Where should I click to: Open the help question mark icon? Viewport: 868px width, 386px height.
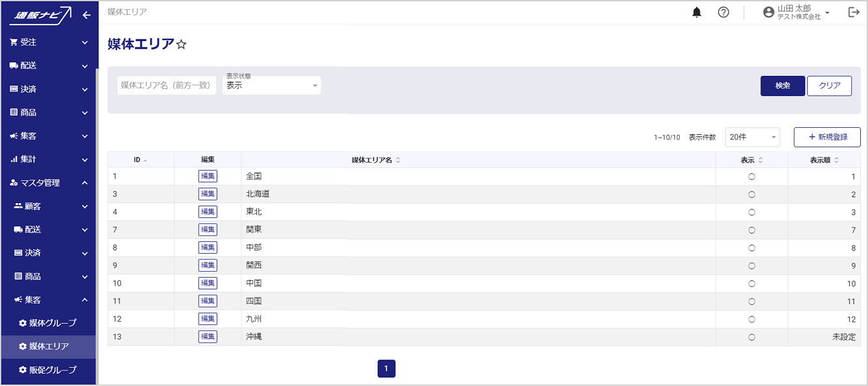tap(723, 12)
